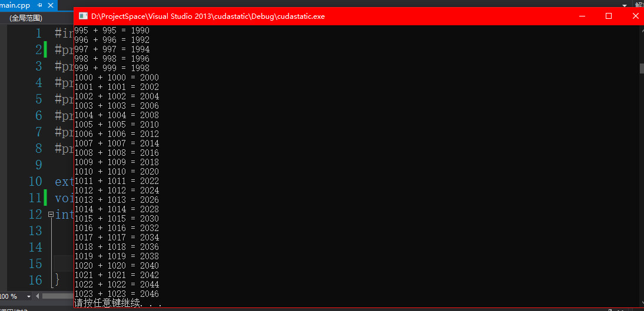Screen dimensions: 644x311
Task: Minimize the cudastatic.exe console window
Action: tap(582, 16)
